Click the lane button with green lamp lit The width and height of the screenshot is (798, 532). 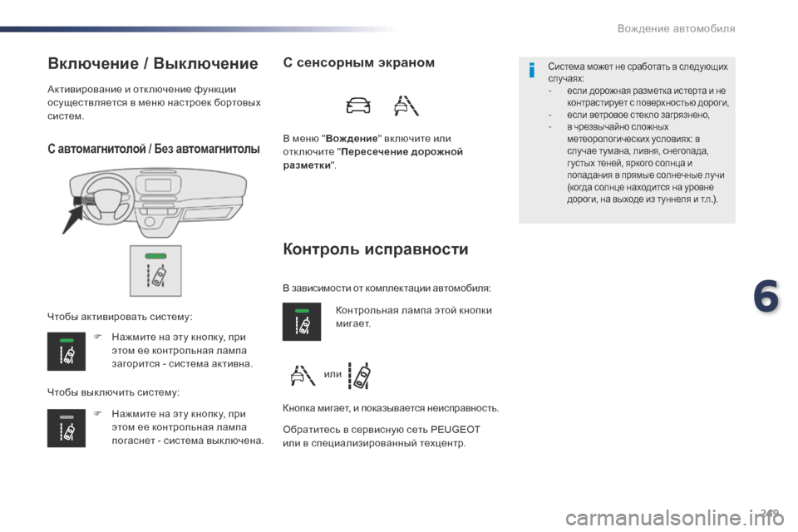coord(66,352)
